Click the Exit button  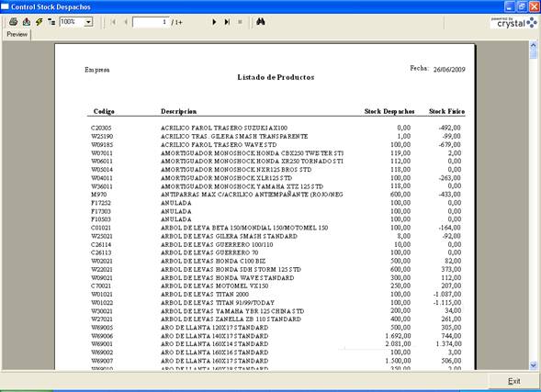(513, 381)
